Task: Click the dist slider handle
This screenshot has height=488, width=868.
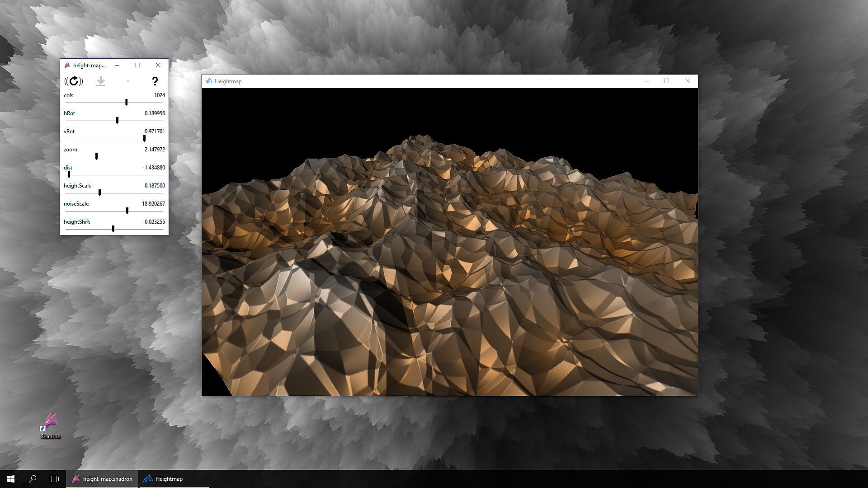Action: coord(69,175)
